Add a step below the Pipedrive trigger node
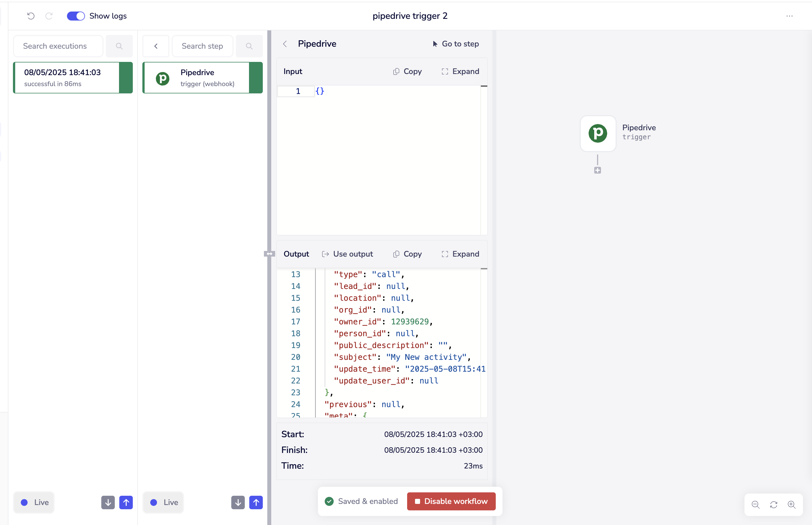The width and height of the screenshot is (812, 525). [x=597, y=170]
